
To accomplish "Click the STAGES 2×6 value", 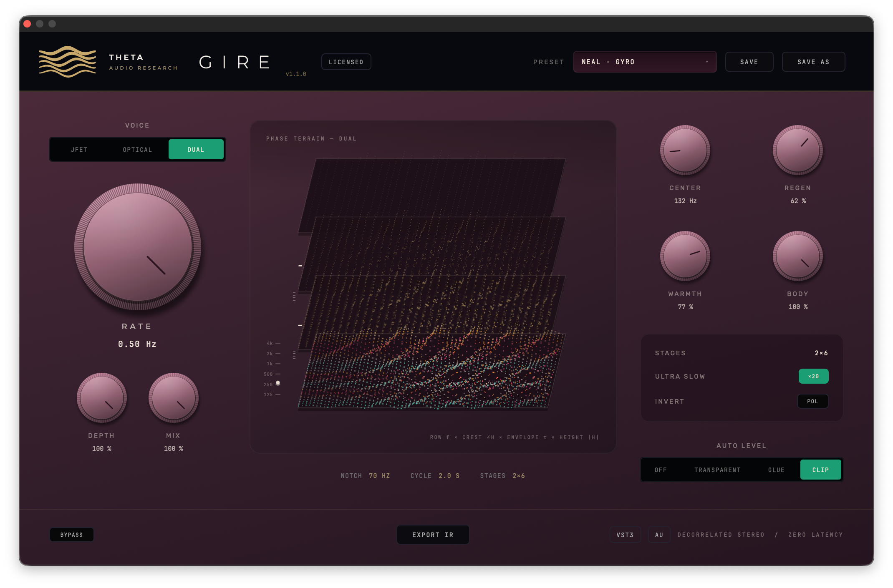I will 821,353.
